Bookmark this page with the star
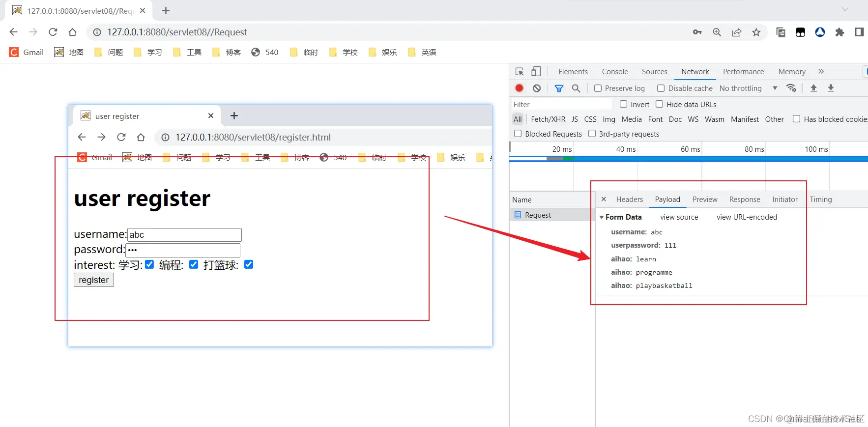This screenshot has height=427, width=868. 756,32
